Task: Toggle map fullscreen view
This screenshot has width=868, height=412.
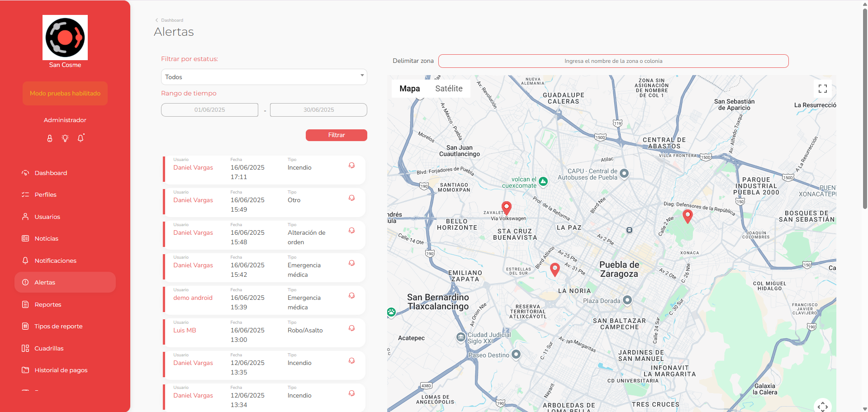Action: pyautogui.click(x=822, y=89)
